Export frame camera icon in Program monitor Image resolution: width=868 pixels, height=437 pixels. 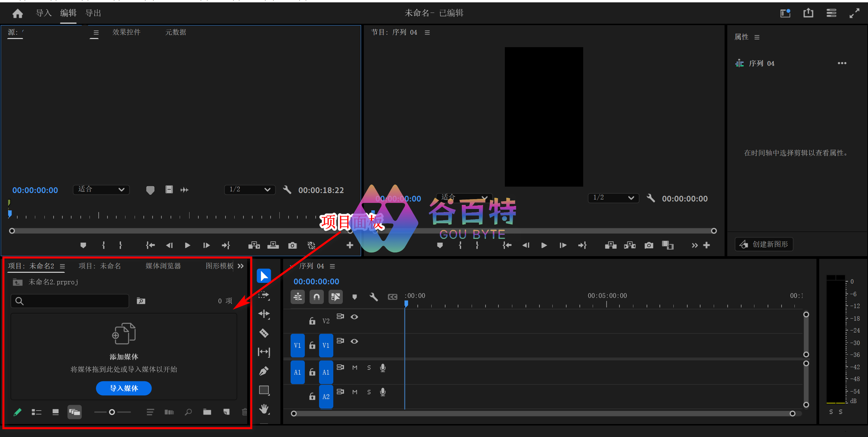click(x=649, y=245)
